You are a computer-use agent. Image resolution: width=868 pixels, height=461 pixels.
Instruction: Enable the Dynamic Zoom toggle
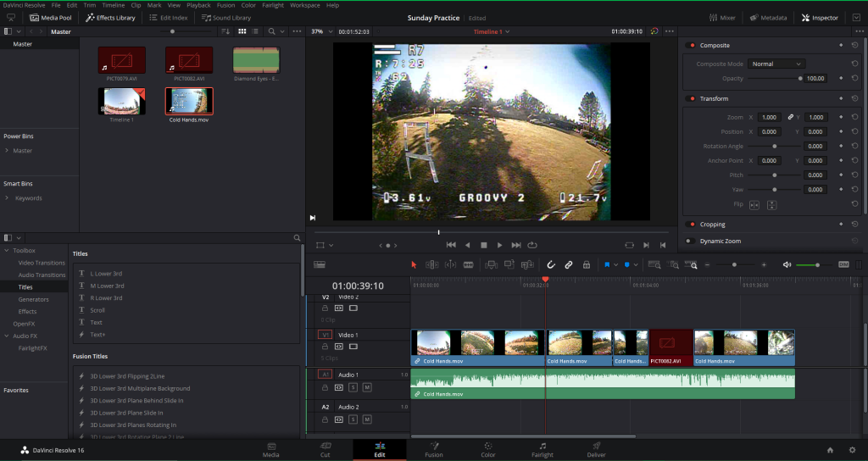coord(690,241)
